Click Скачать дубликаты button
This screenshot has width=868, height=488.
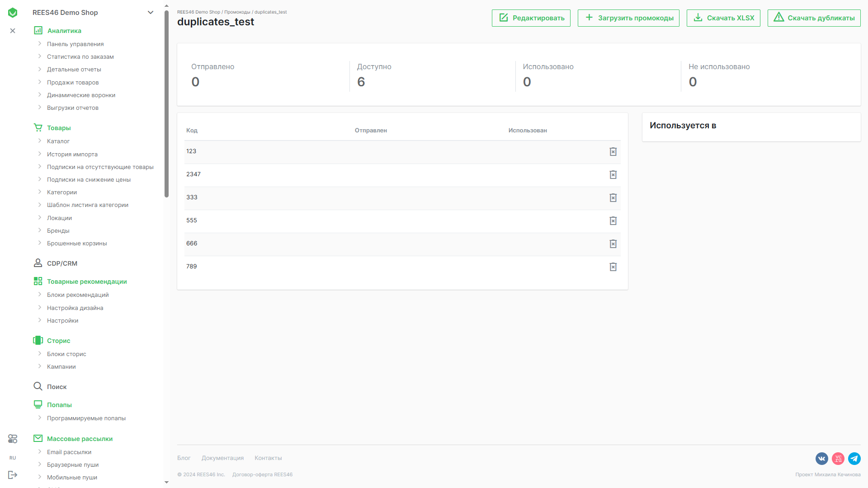pos(814,18)
